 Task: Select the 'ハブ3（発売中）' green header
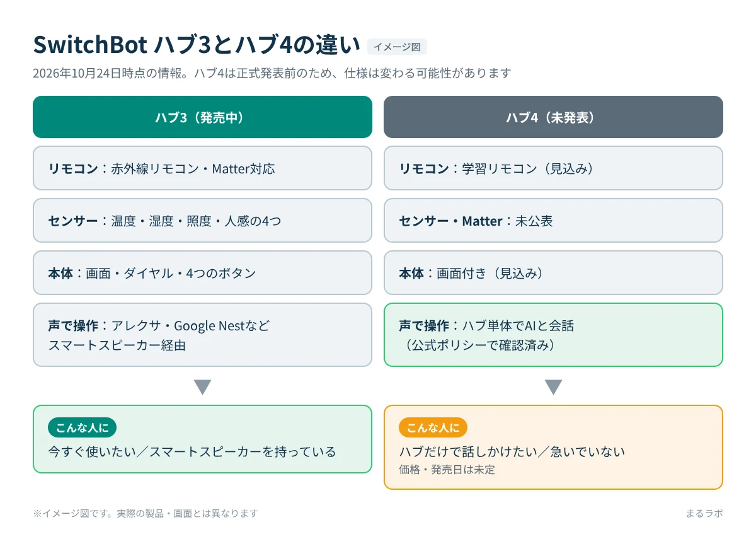(202, 117)
